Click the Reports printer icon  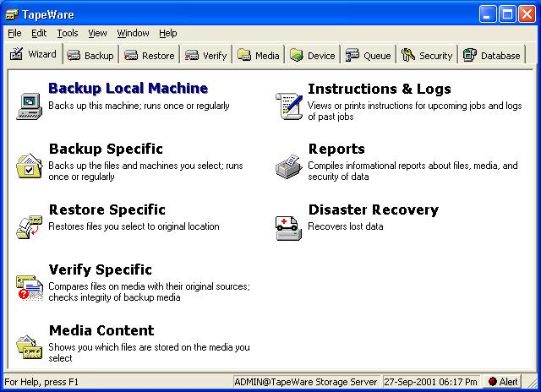point(289,166)
